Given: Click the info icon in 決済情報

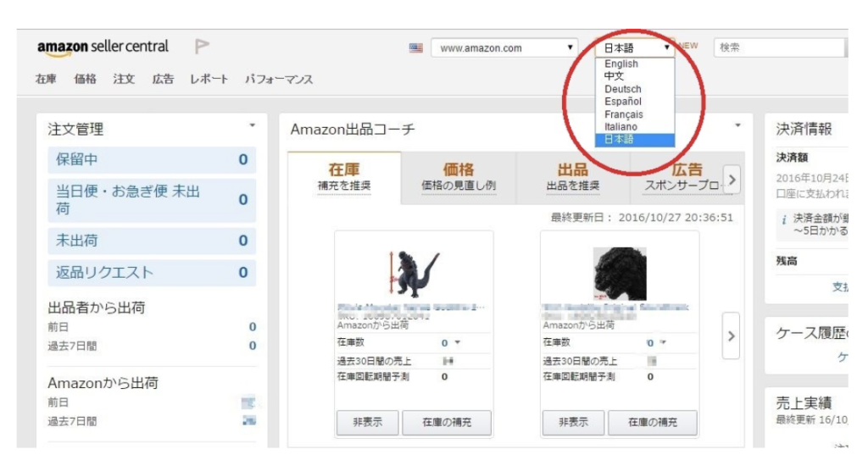Looking at the screenshot, I should pos(784,219).
